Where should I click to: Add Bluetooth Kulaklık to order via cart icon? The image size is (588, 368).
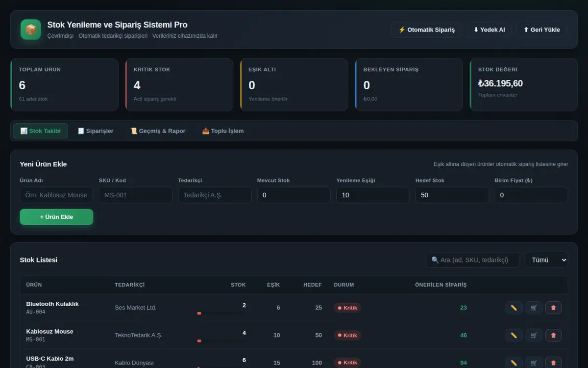click(x=534, y=308)
